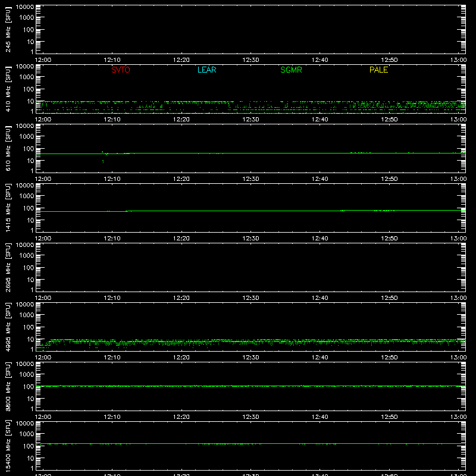Select the 12:30 label of the 1415 MHz plot
Viewport: 476px width, 476px height.
(250, 239)
